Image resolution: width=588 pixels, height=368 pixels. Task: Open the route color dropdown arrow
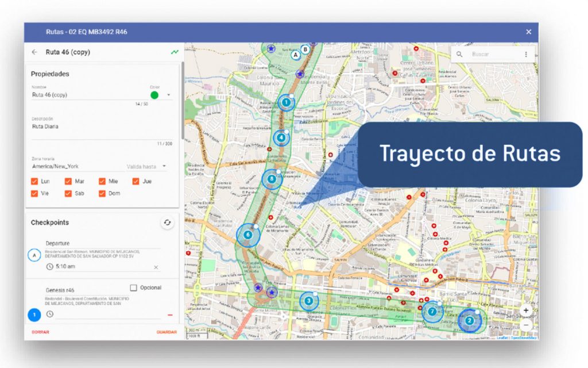tap(168, 95)
